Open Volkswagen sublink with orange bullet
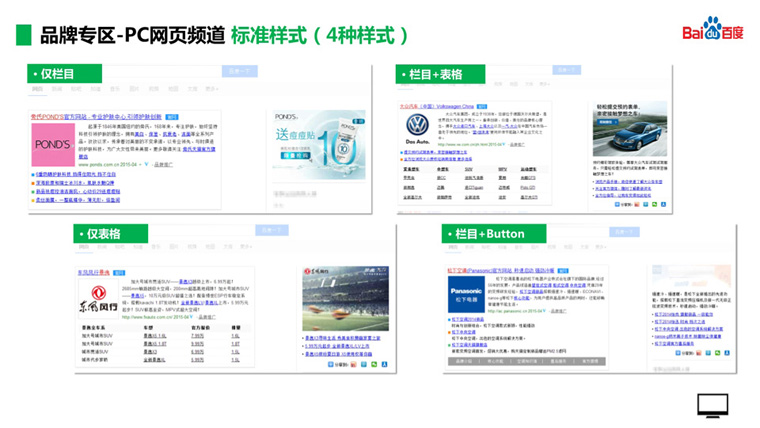Viewport: 760px width, 428px height. coord(437,159)
